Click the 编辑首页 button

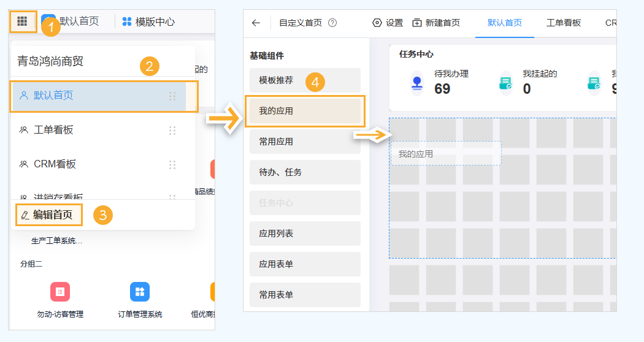49,215
